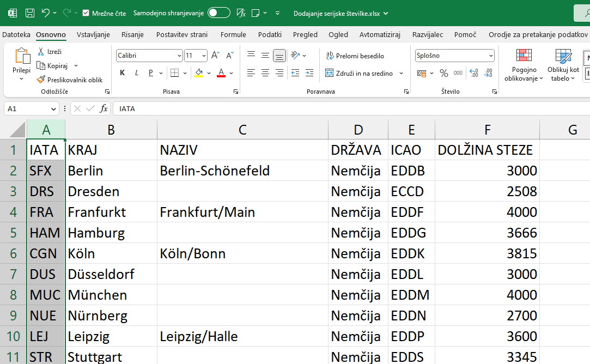The image size is (590, 364).
Task: Click the Paste (Prilepi) clipboard icon
Action: click(x=22, y=57)
